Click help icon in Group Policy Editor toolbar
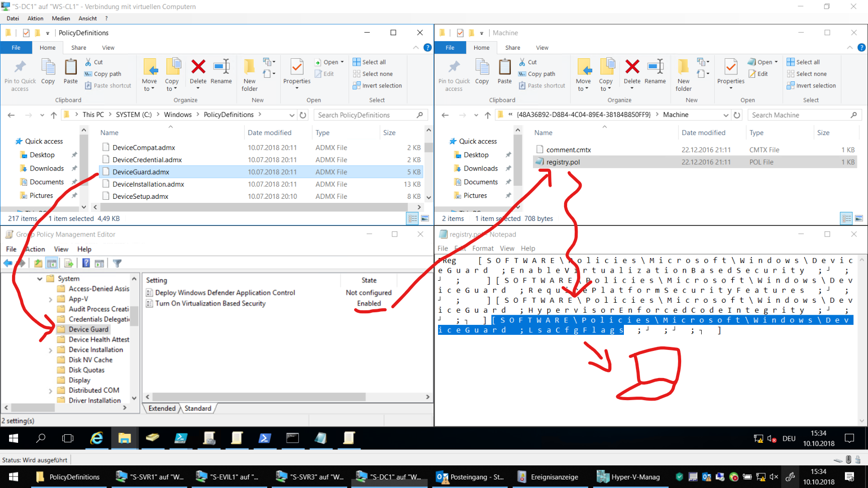Viewport: 868px width, 488px height. point(86,263)
